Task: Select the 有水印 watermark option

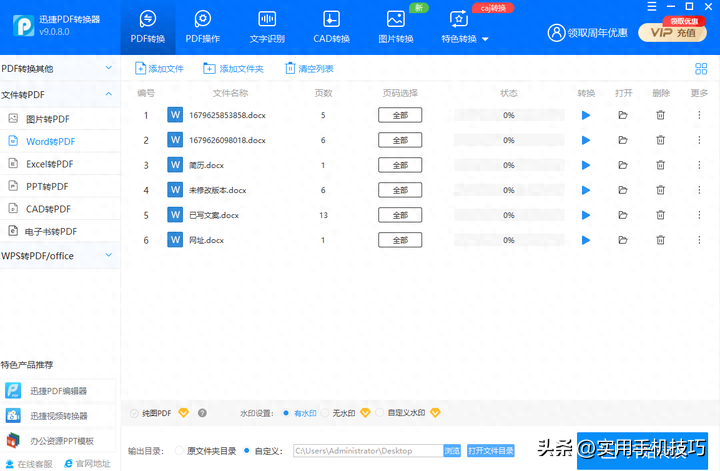Action: tap(286, 413)
